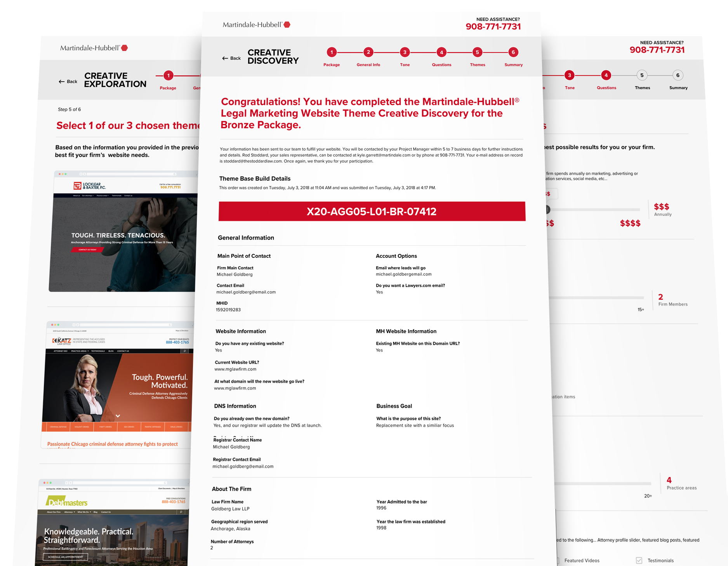The height and width of the screenshot is (566, 728).
Task: Click the reload icon in the Katz preview browser bar
Action: tap(170, 325)
